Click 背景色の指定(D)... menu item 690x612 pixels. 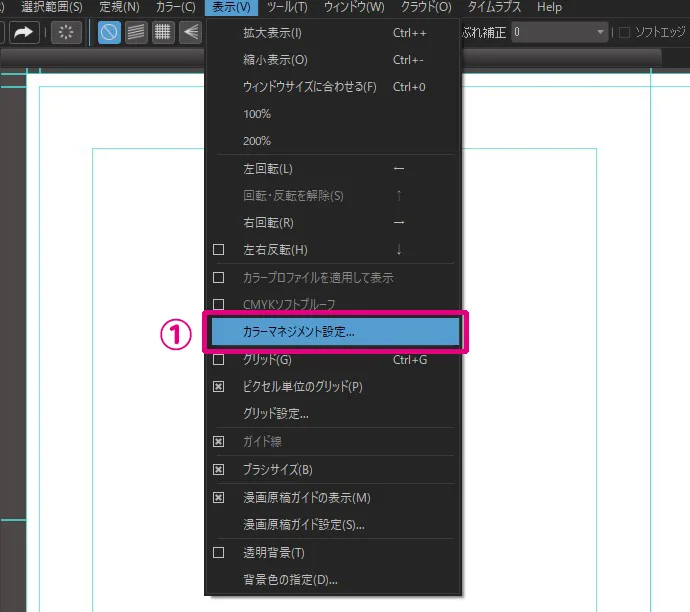pyautogui.click(x=290, y=579)
